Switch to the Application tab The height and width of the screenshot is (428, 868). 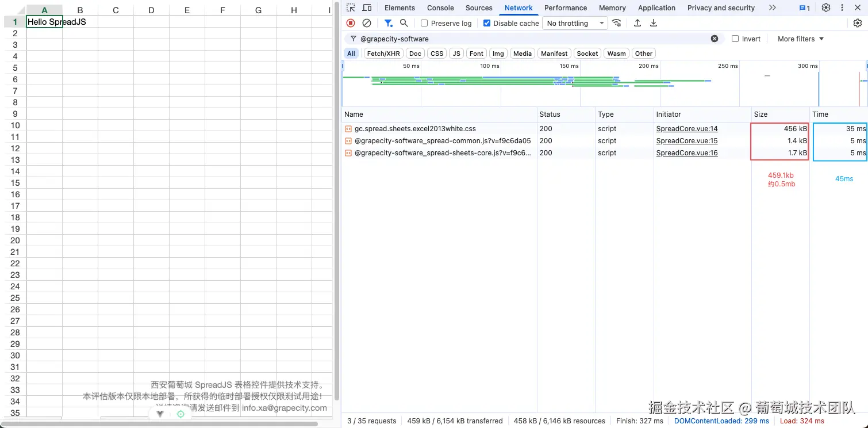656,8
